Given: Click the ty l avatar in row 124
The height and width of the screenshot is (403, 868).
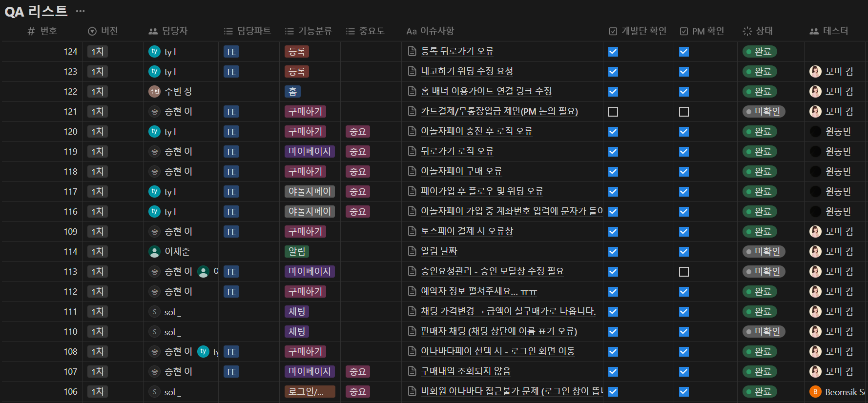Looking at the screenshot, I should coord(154,51).
